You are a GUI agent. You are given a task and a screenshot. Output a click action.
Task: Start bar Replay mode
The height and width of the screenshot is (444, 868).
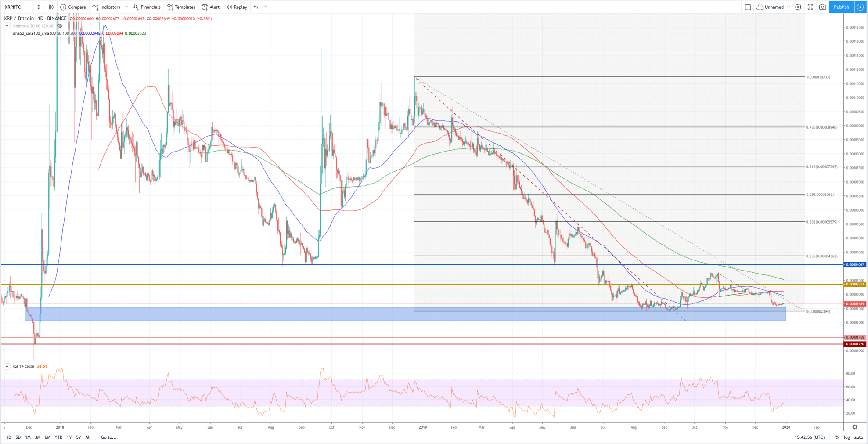pyautogui.click(x=237, y=7)
